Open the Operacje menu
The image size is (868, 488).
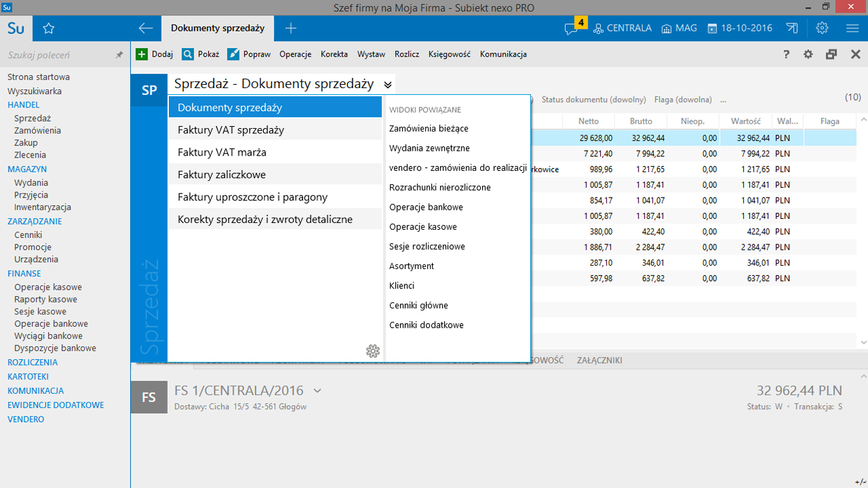coord(295,54)
